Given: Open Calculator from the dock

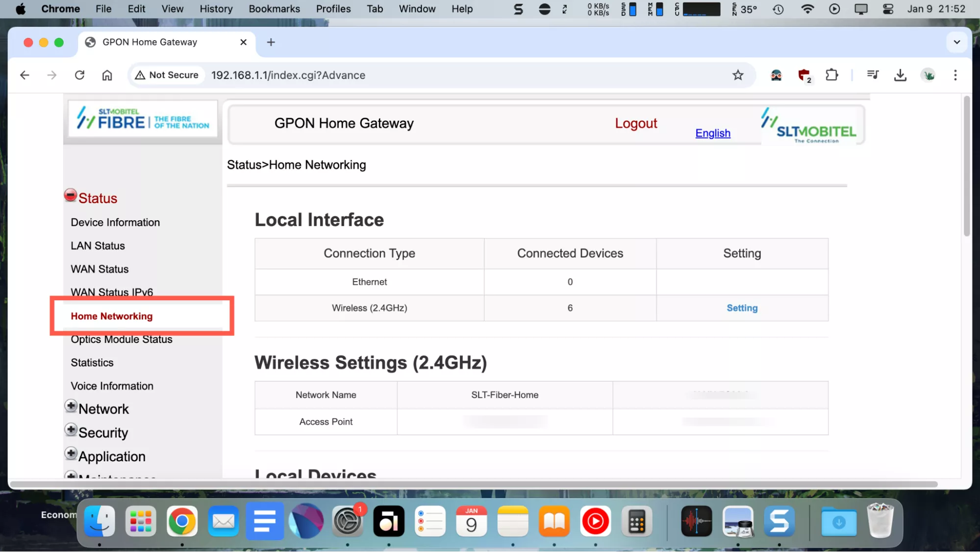Looking at the screenshot, I should tap(636, 522).
